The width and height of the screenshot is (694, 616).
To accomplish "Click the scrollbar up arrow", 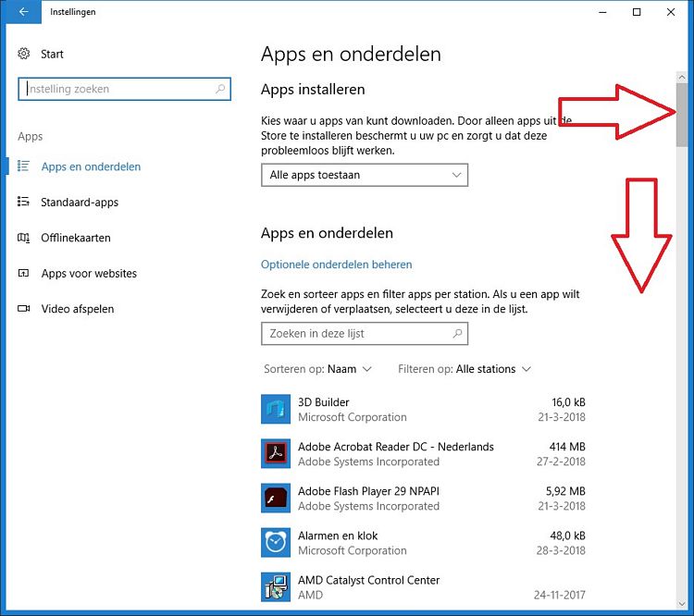I will pos(682,78).
